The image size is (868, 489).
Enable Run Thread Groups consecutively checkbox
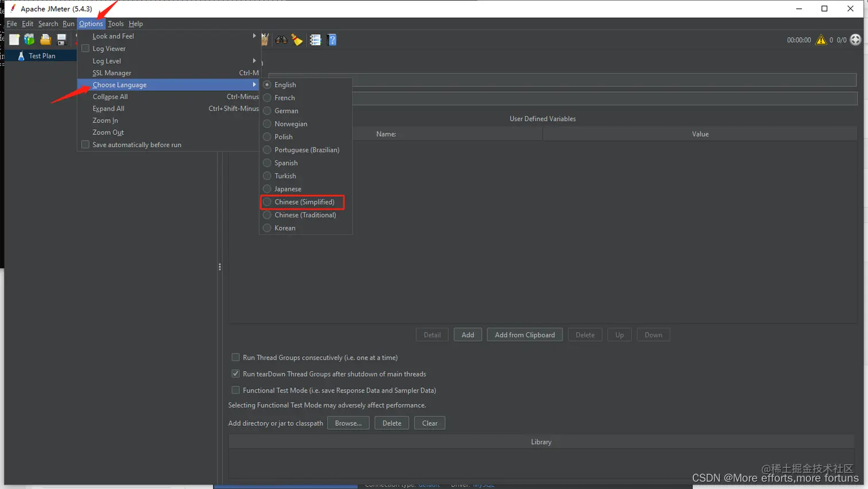tap(235, 357)
